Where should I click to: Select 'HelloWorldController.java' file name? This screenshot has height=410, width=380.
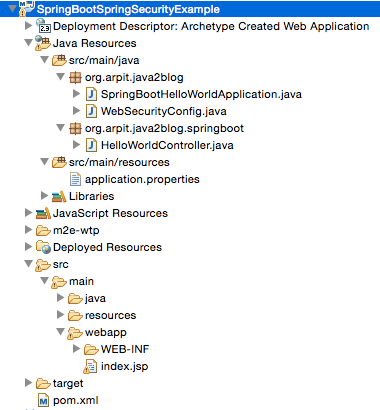tap(167, 146)
